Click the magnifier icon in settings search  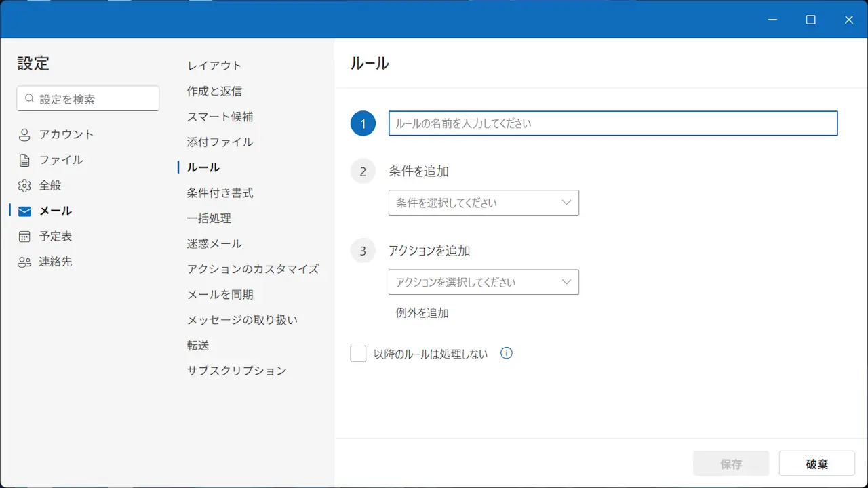pyautogui.click(x=29, y=99)
